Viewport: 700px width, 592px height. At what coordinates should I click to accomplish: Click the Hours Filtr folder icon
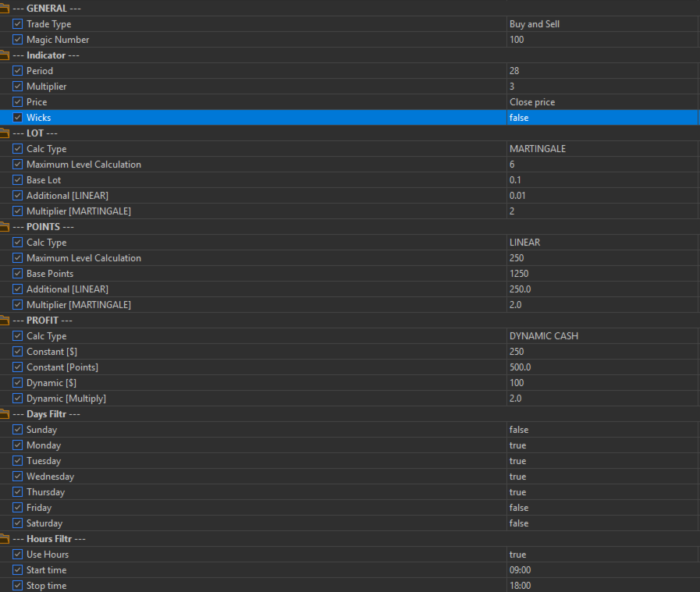(4, 539)
